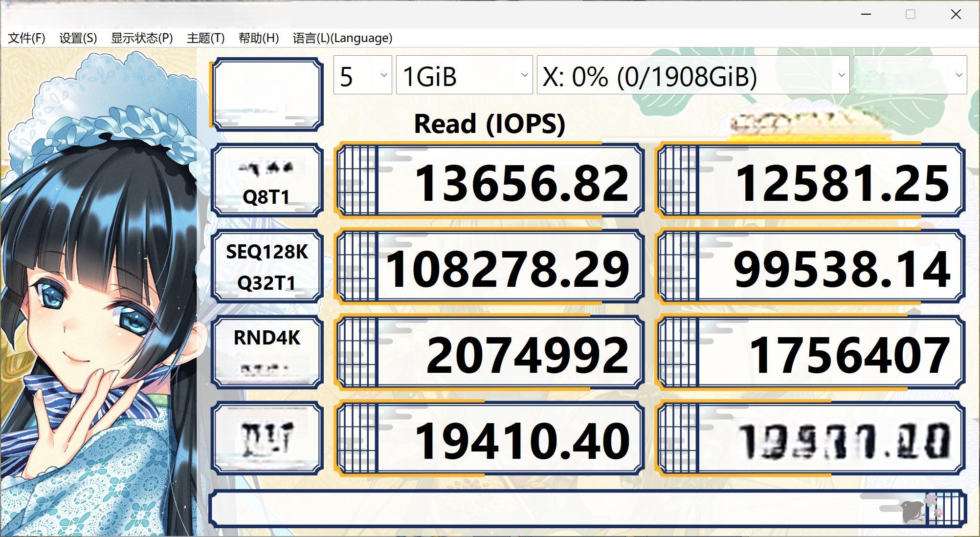
Task: Minimize the benchmark window
Action: click(x=866, y=14)
